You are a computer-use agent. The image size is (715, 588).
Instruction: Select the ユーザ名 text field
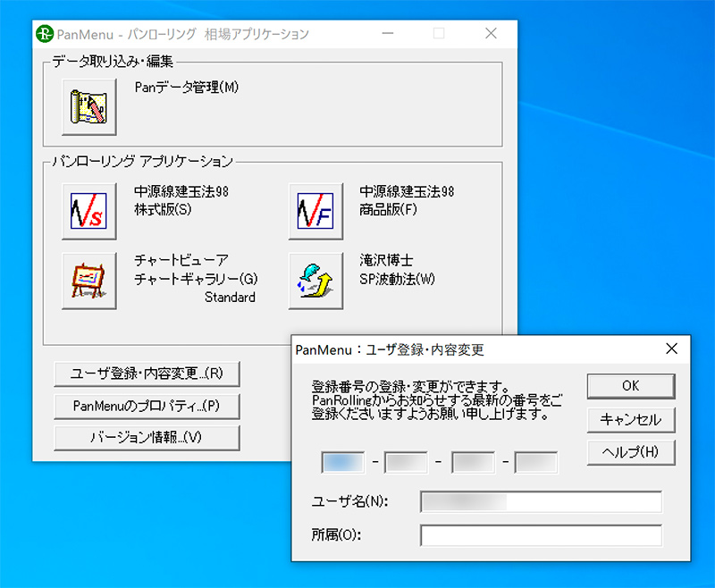click(x=540, y=502)
